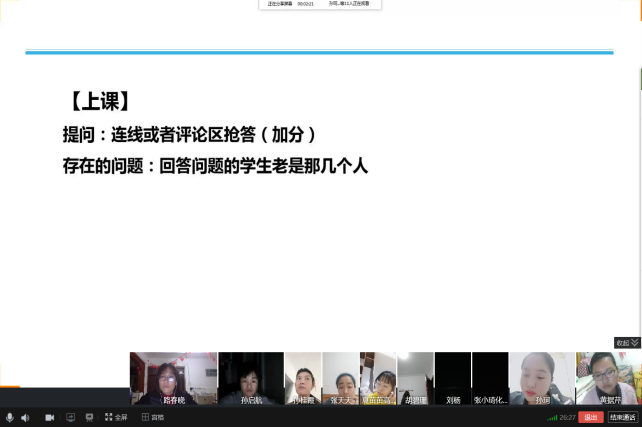Click 结束通话 to end call
642x427 pixels.
(623, 417)
